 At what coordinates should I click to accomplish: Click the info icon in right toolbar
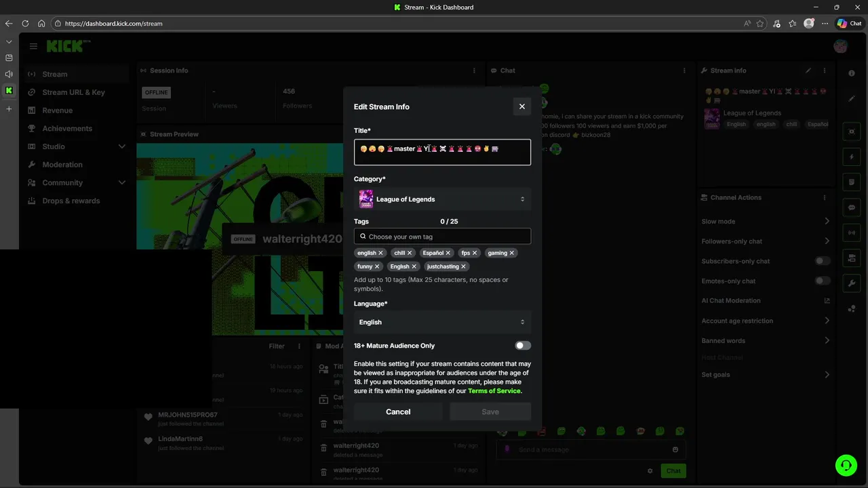tap(852, 73)
